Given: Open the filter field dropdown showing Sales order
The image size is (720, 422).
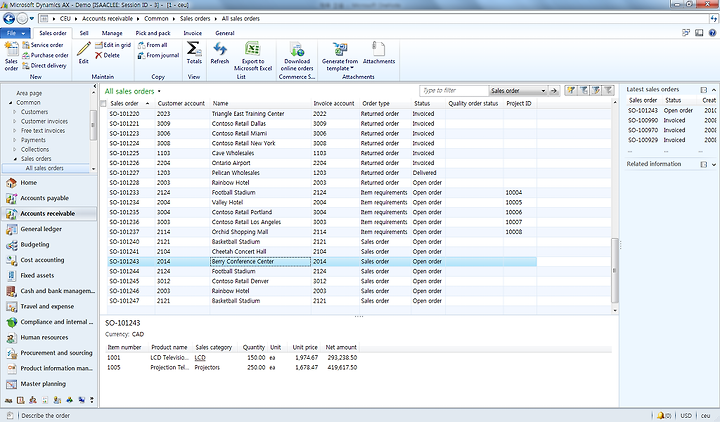Looking at the screenshot, I should 543,90.
